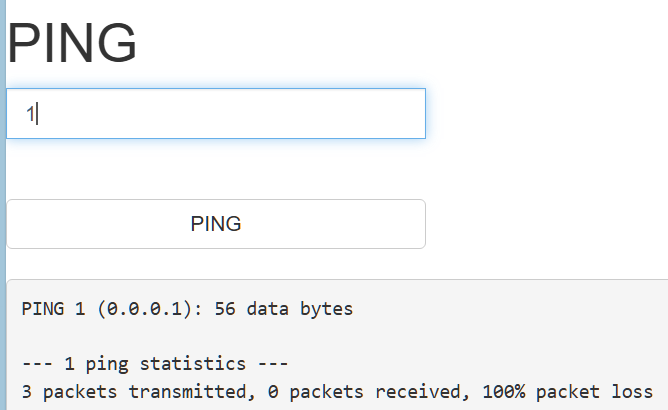Click the large PING page heading
The width and height of the screenshot is (668, 410).
(x=72, y=43)
